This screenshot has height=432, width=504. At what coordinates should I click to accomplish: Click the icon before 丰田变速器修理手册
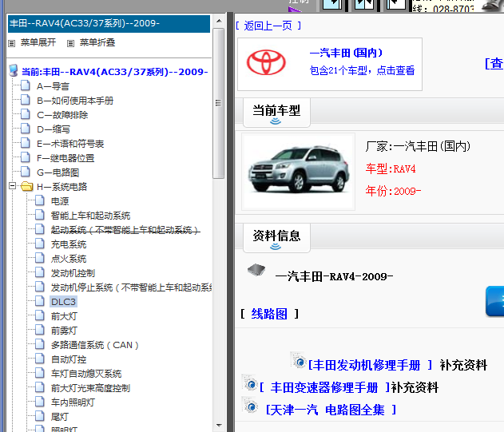pyautogui.click(x=249, y=382)
